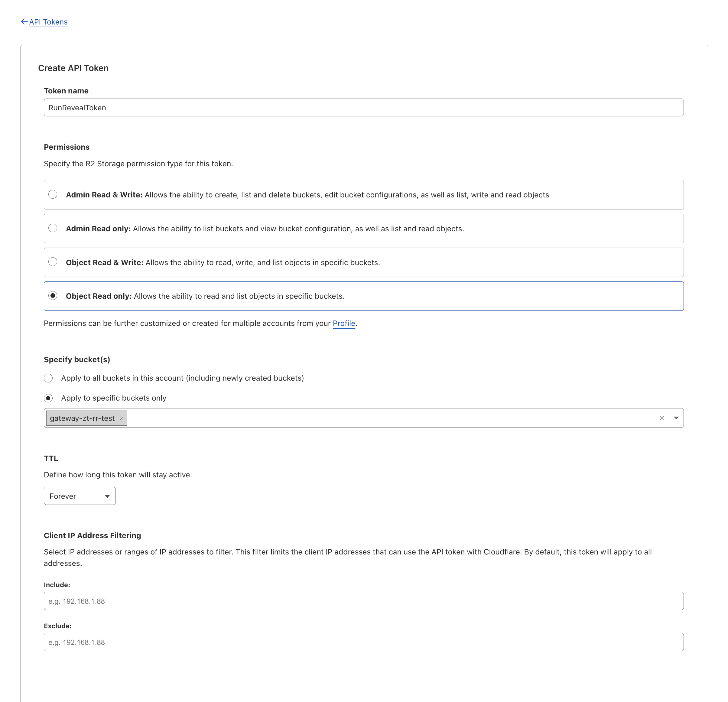
Task: Open the Profile link
Action: 343,323
